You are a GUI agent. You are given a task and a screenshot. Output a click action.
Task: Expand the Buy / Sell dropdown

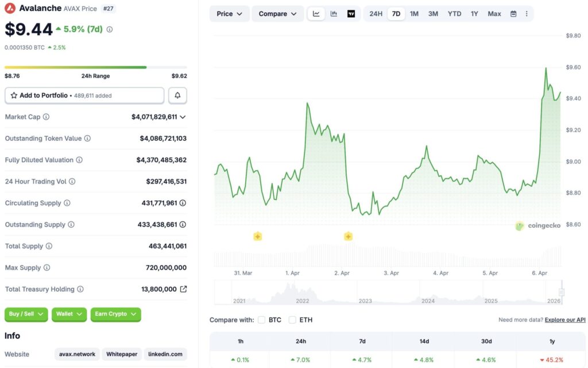click(26, 314)
